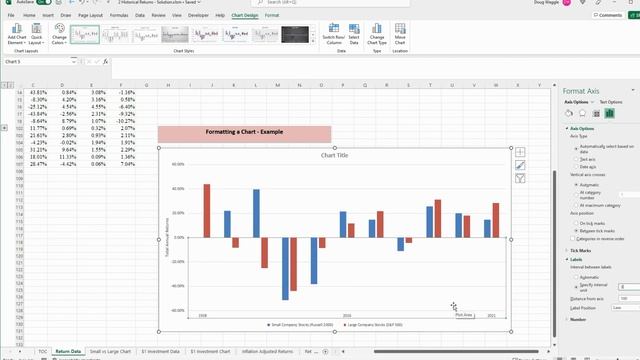This screenshot has height=360, width=640.
Task: Select On tick marks axis position
Action: click(x=576, y=223)
